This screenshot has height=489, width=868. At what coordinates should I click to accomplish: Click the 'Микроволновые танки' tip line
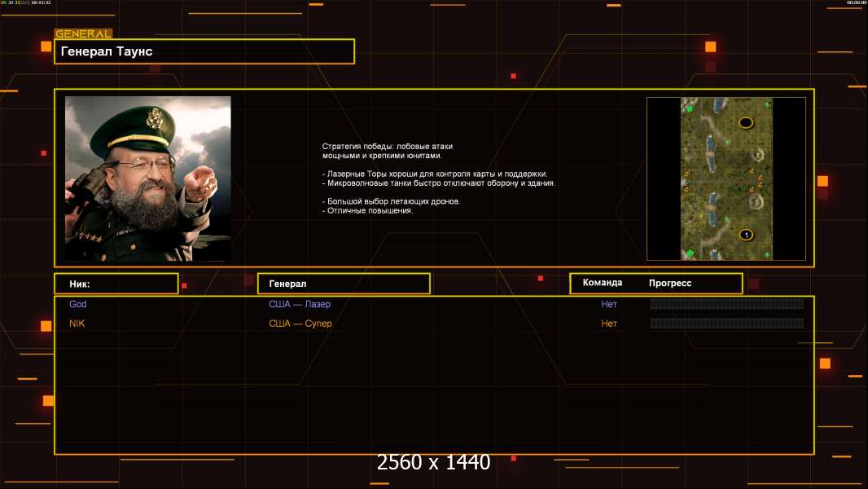(x=438, y=183)
